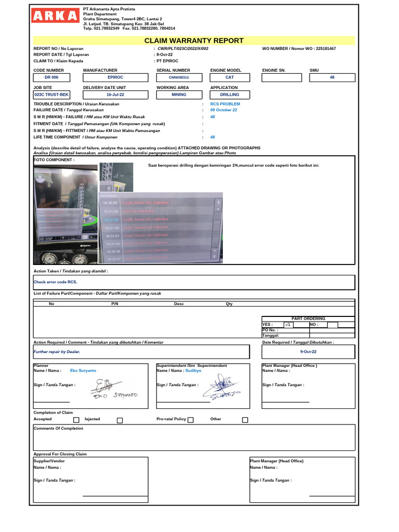This screenshot has width=399, height=532.
Task: Tick the Pro-rata/Policy checkbox
Action: click(191, 420)
